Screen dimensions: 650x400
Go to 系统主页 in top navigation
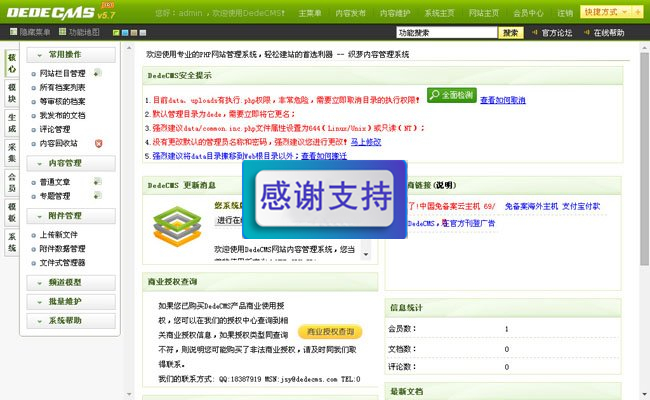(439, 13)
